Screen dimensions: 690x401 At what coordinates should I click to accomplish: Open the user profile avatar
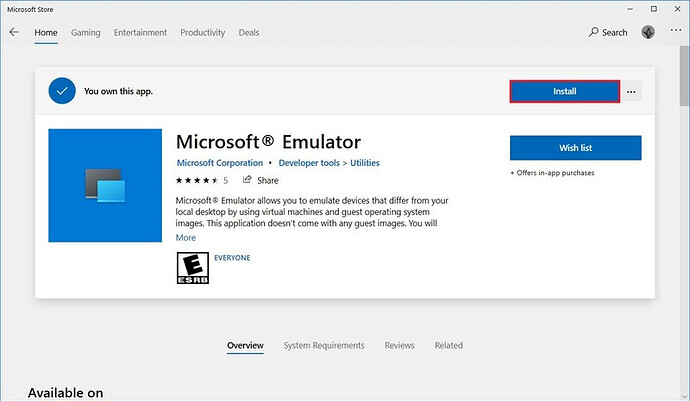[648, 32]
